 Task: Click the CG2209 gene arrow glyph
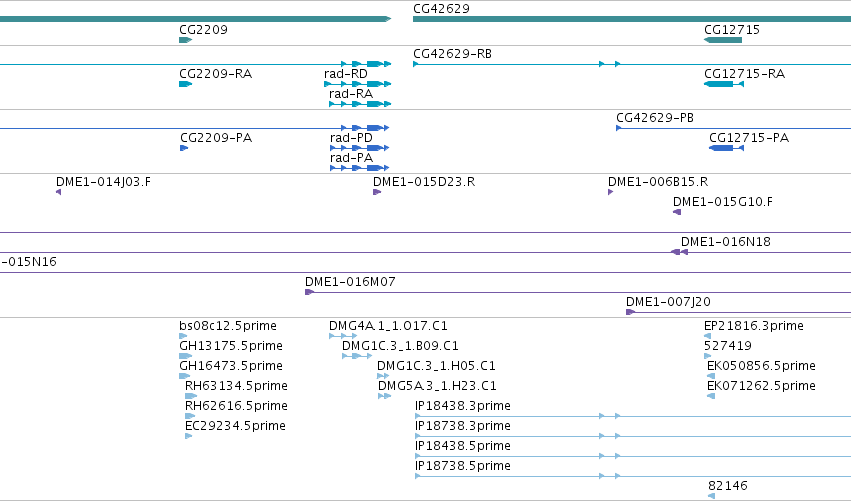coord(186,40)
